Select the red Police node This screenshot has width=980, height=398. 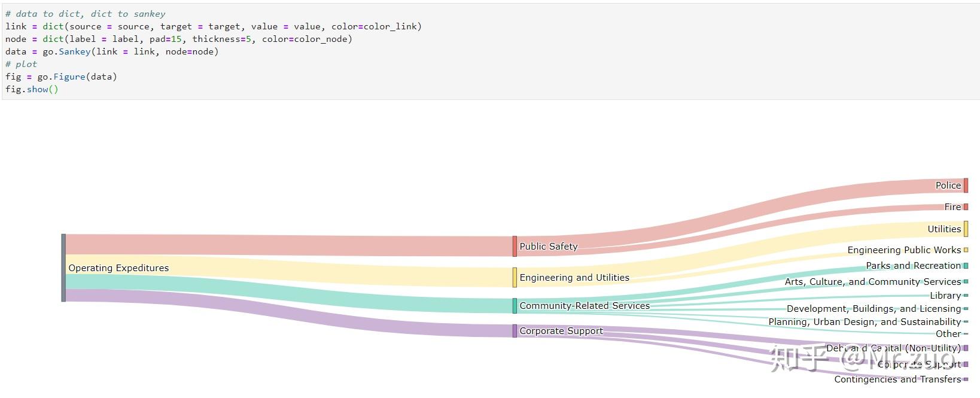(x=966, y=186)
